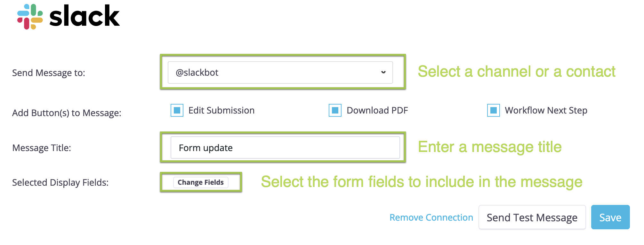
Task: Toggle the Download PDF checkbox
Action: (x=335, y=110)
